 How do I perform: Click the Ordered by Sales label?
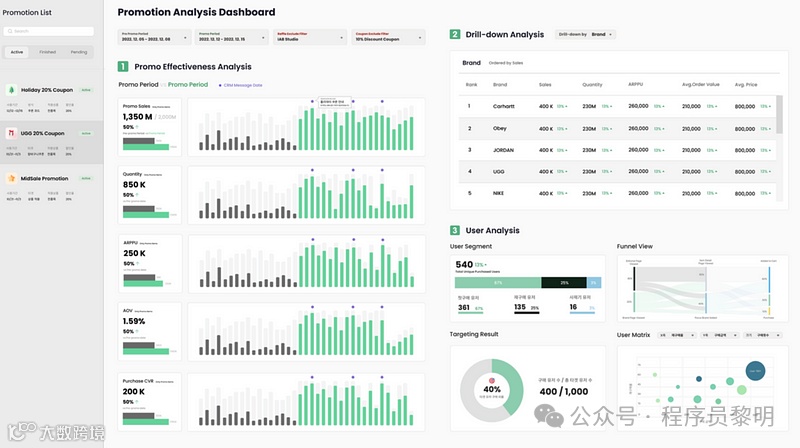506,63
